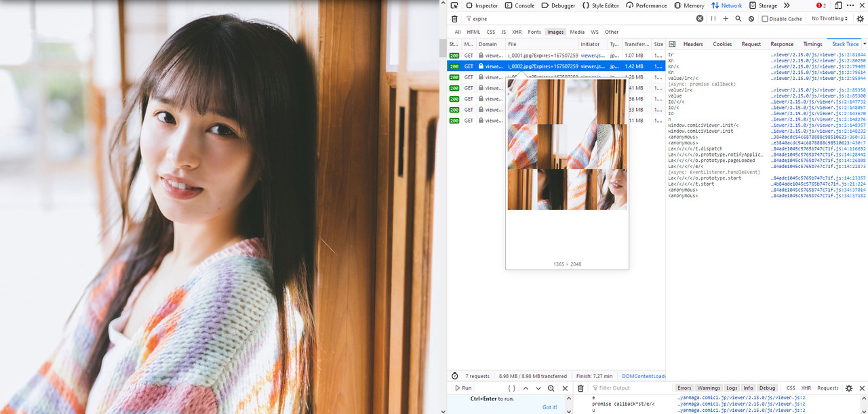Click the DOMContentLoaded status text

tap(644, 376)
